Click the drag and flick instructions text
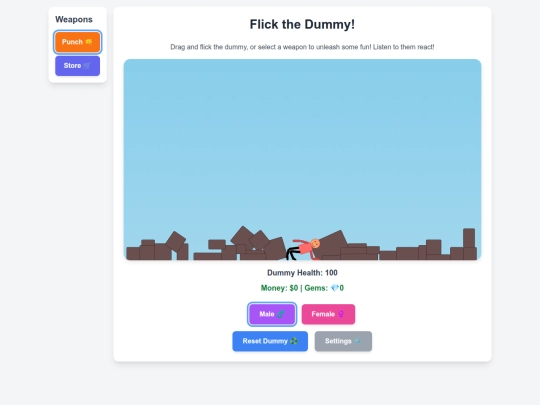Image resolution: width=540 pixels, height=405 pixels. [x=302, y=47]
